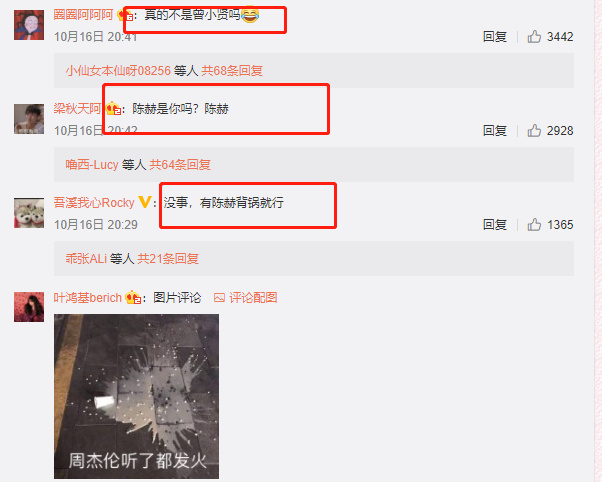Click 吾溪我心Rocky's verified V badge
The width and height of the screenshot is (602, 482).
(144, 202)
